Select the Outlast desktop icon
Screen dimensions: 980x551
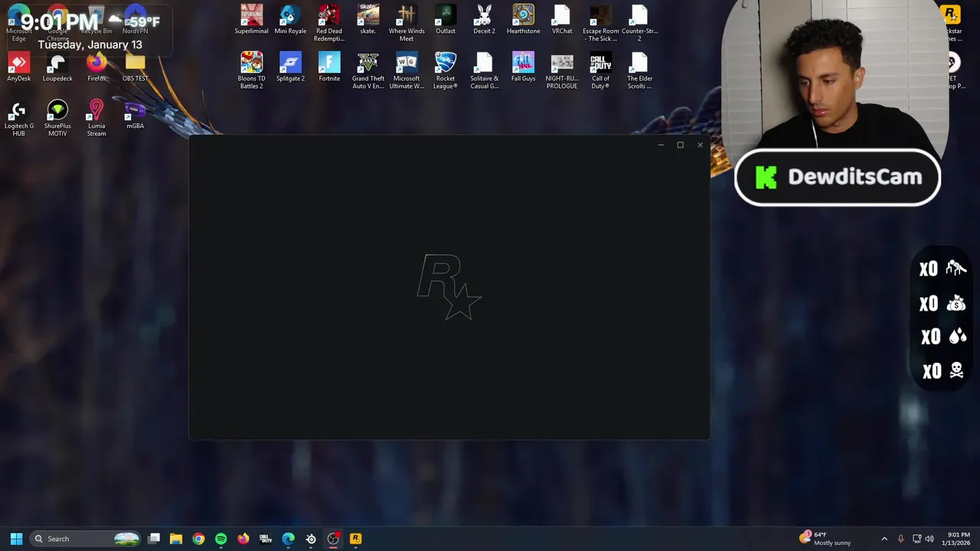(x=446, y=20)
